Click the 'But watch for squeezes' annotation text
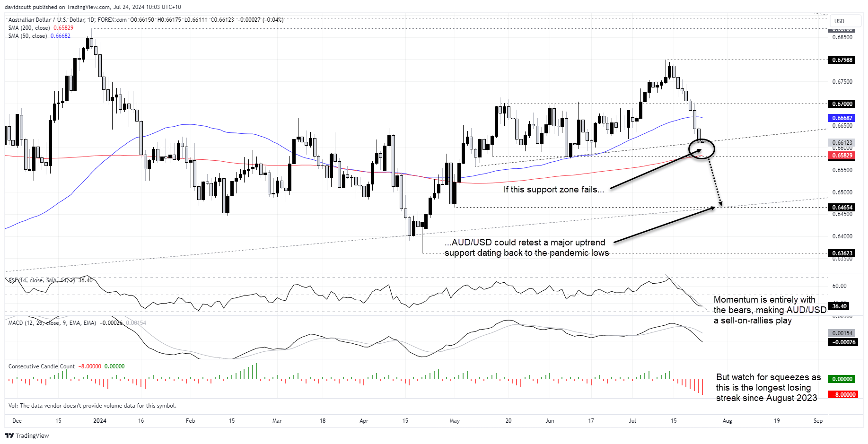 768,388
